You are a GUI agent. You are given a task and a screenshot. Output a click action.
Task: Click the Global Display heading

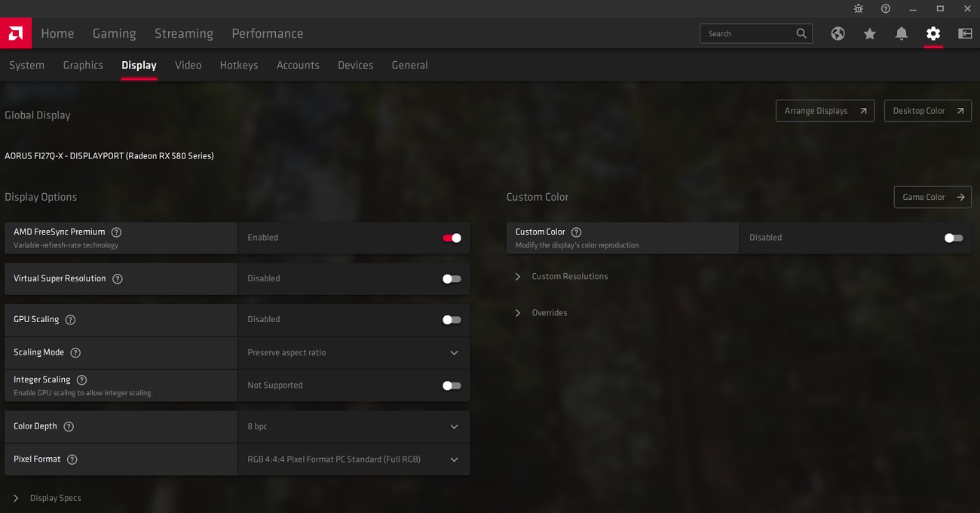pyautogui.click(x=38, y=115)
